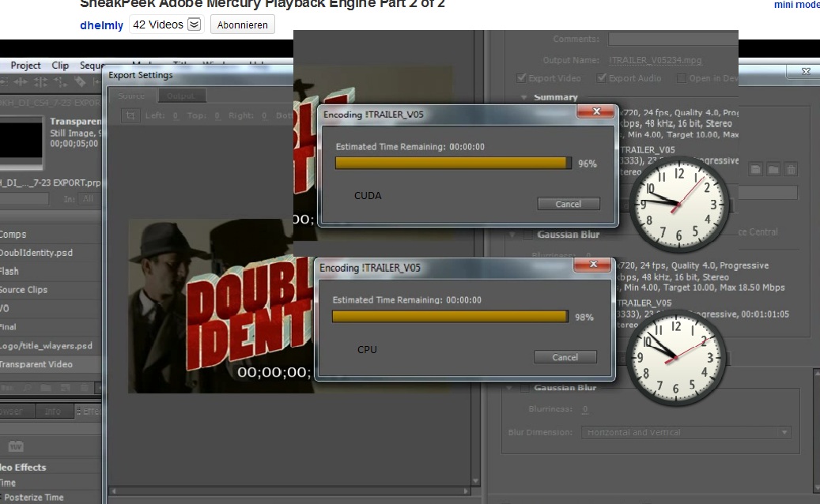The height and width of the screenshot is (504, 820).
Task: Click the Comments input field
Action: click(673, 39)
